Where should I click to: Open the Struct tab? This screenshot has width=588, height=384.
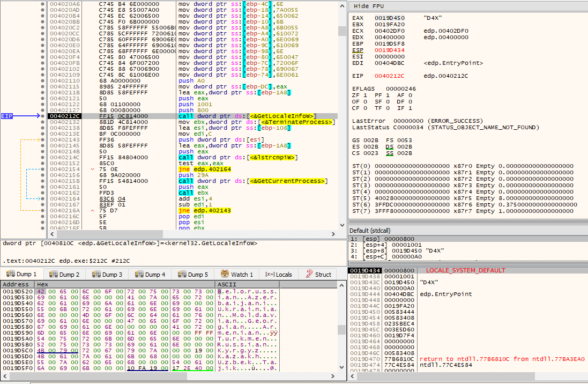click(319, 275)
